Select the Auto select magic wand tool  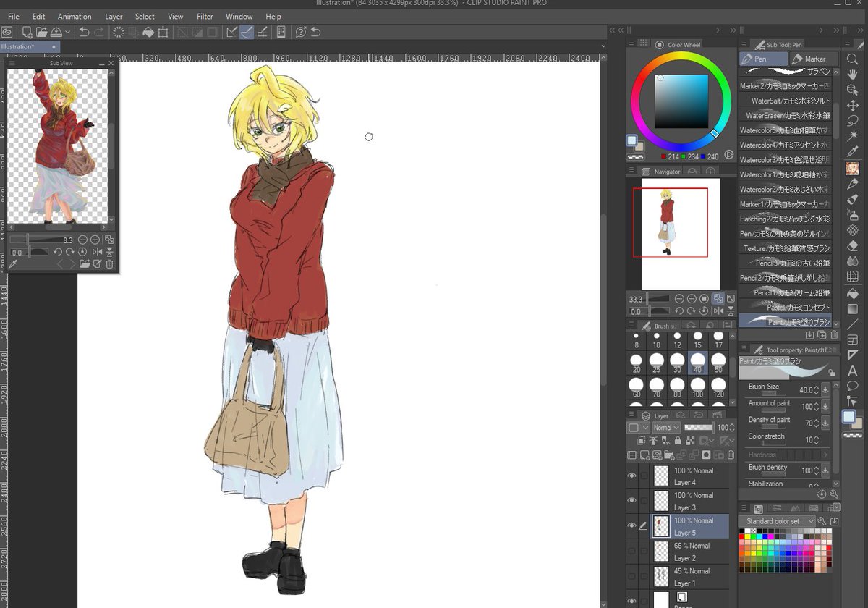point(853,136)
